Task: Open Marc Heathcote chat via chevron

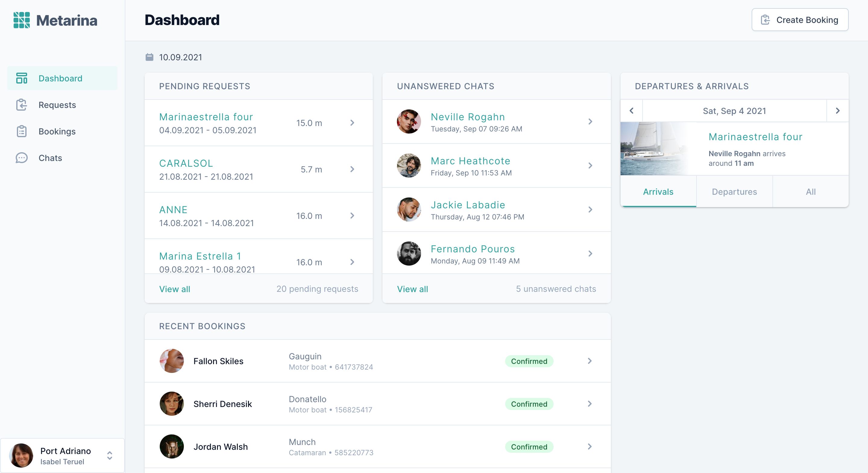Action: (x=590, y=166)
